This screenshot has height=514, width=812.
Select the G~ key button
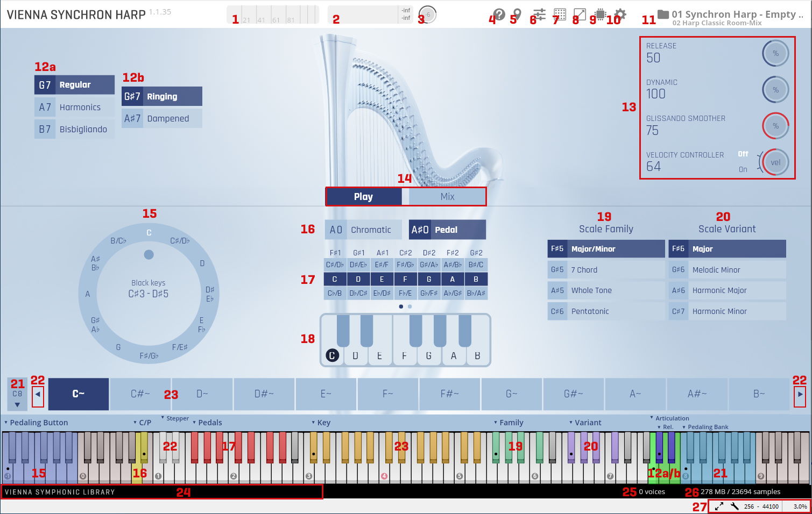512,394
